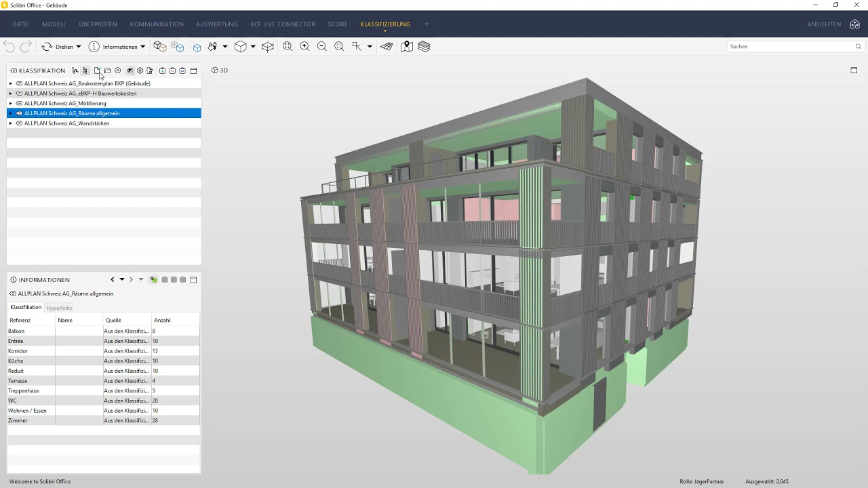Click the wireframe box view icon

[x=268, y=47]
